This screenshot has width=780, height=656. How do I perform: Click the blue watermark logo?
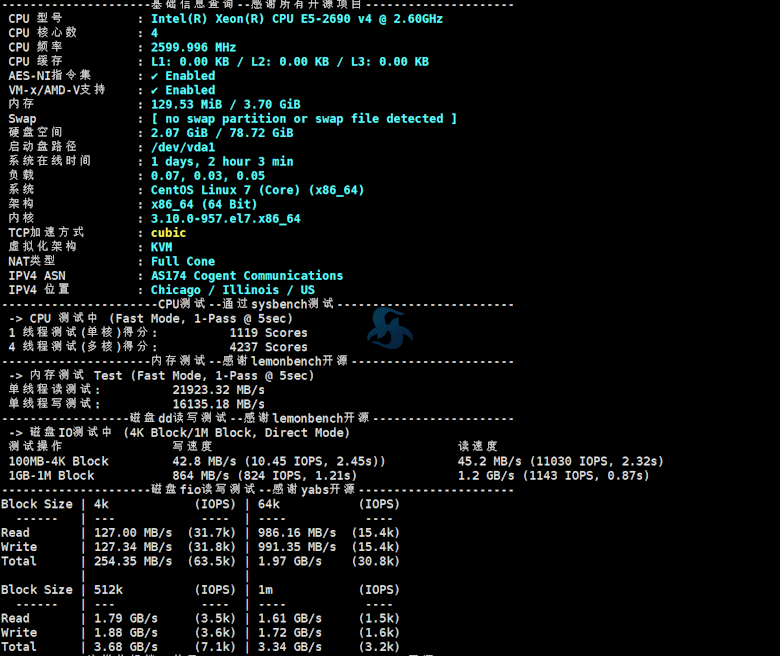(x=389, y=327)
